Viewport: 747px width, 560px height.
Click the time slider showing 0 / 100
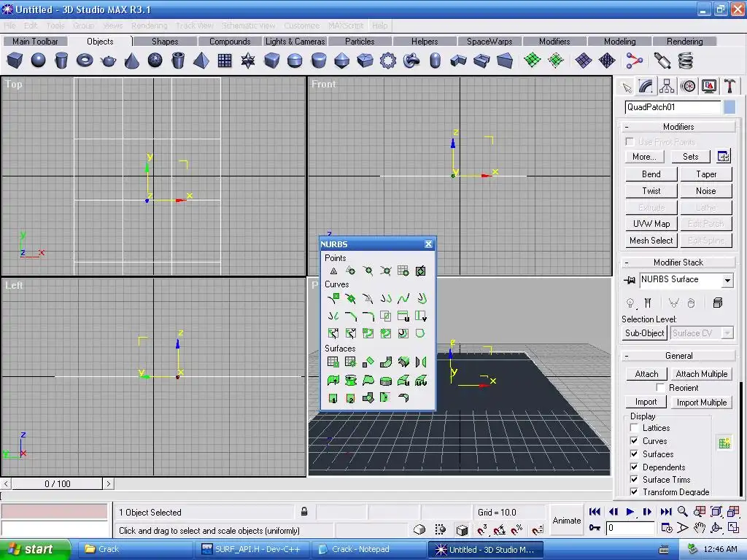tap(57, 484)
